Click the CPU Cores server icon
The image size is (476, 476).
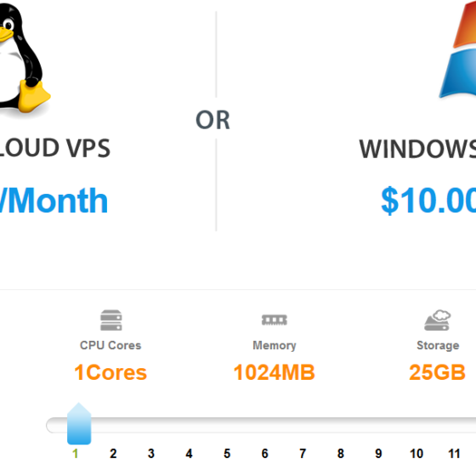[x=111, y=320]
